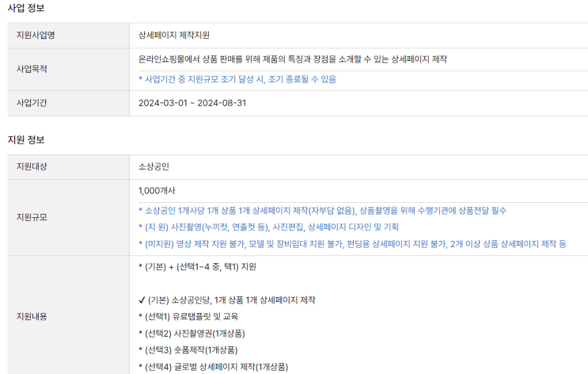Click the blue note mentioning 자부담 없음

point(322,210)
